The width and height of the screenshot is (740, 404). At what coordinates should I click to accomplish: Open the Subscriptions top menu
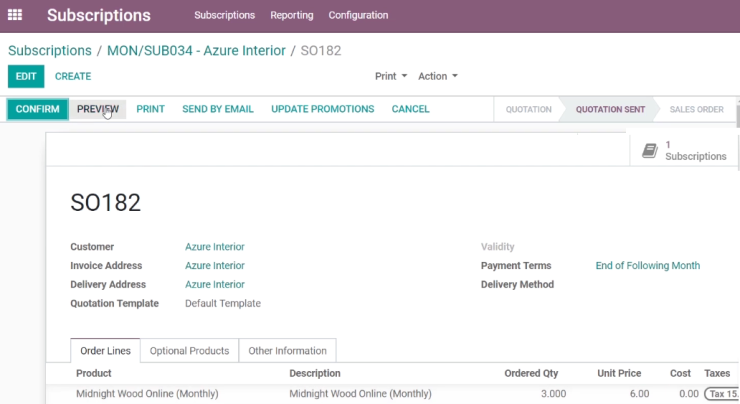point(225,15)
